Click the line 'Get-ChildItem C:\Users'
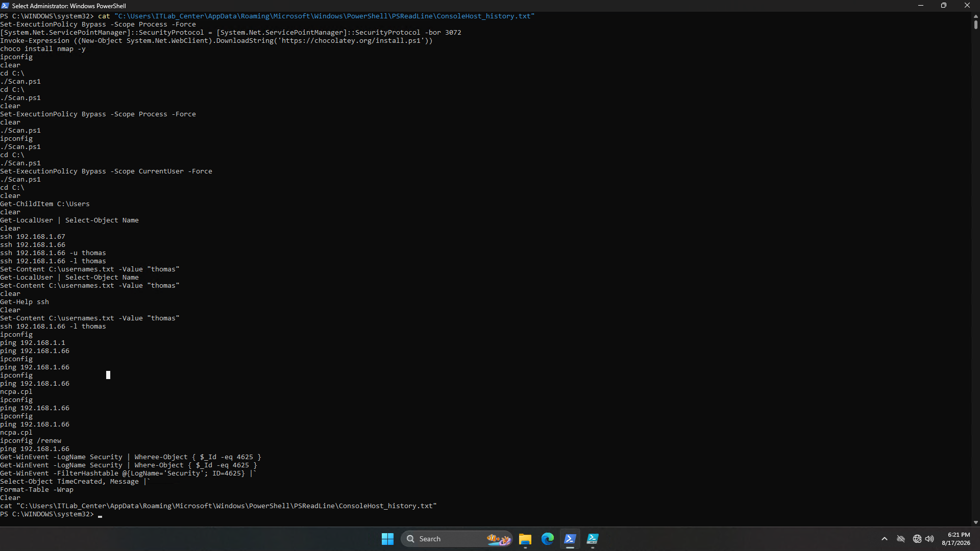This screenshot has height=551, width=980. [45, 204]
